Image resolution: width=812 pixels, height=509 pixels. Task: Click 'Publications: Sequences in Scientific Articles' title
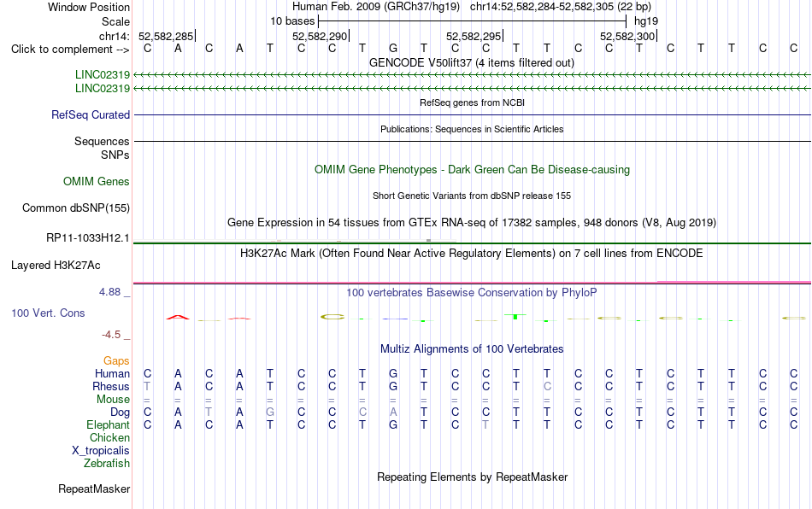472,129
